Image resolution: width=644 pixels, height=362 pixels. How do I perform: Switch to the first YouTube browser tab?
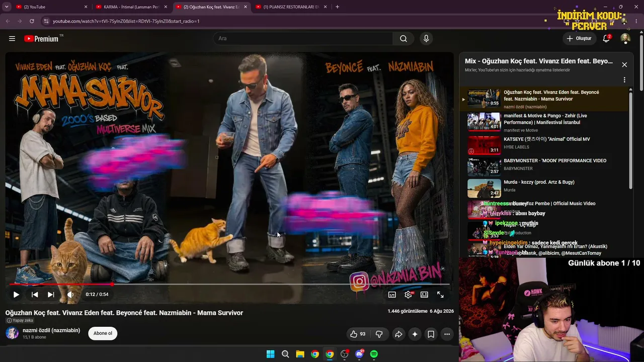(x=51, y=7)
